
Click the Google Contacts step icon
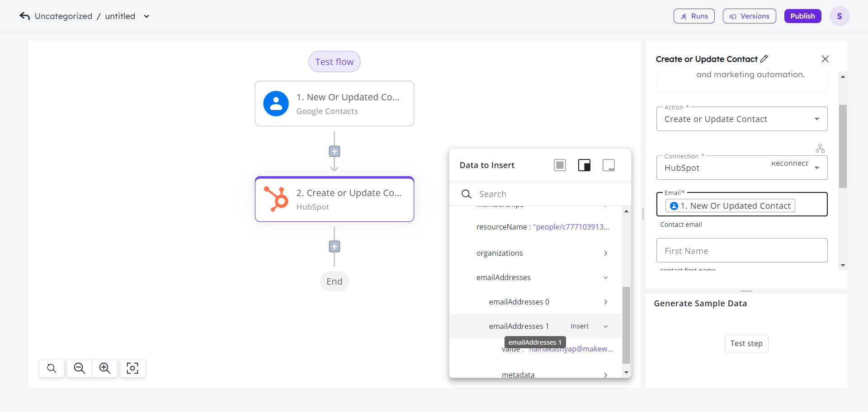276,103
